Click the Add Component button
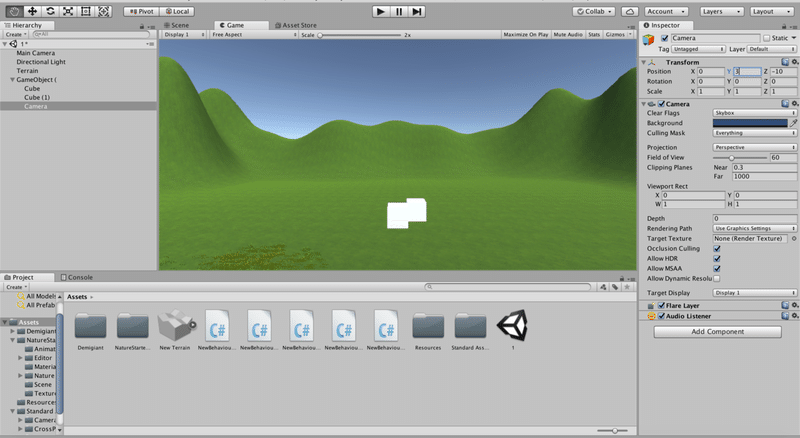Screen dimensions: 800x438 (x=717, y=332)
